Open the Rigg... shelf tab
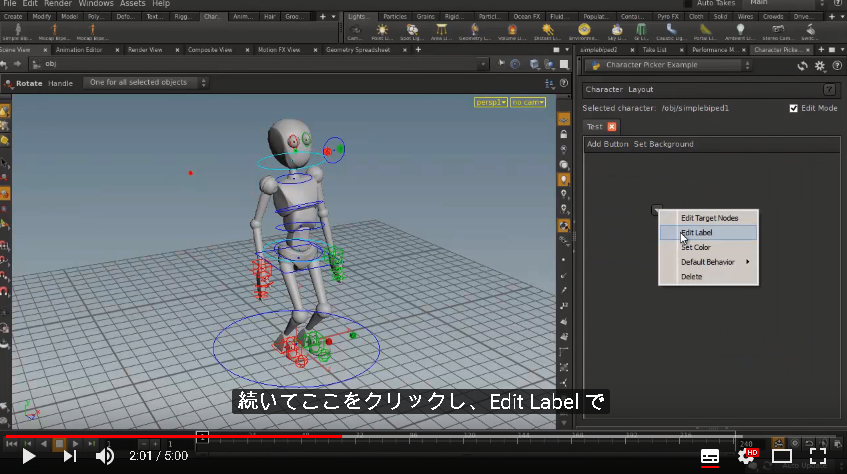This screenshot has height=474, width=847. [183, 17]
